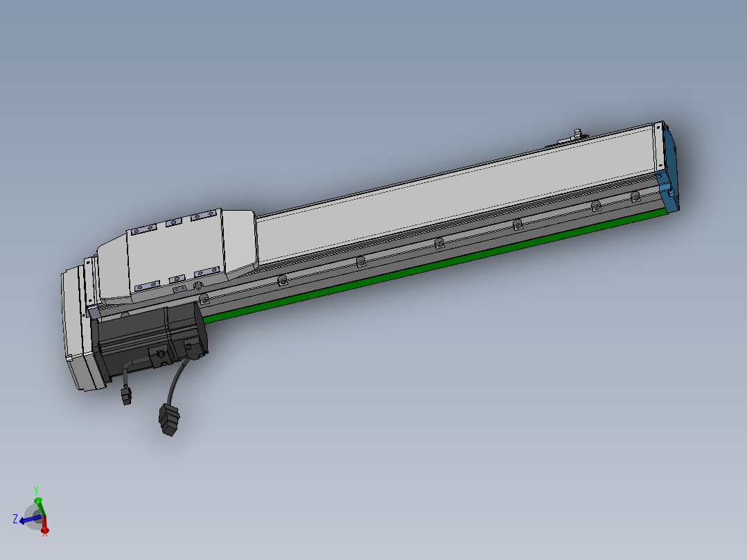Select the gray carriage slider block
747x560 pixels.
(x=179, y=255)
